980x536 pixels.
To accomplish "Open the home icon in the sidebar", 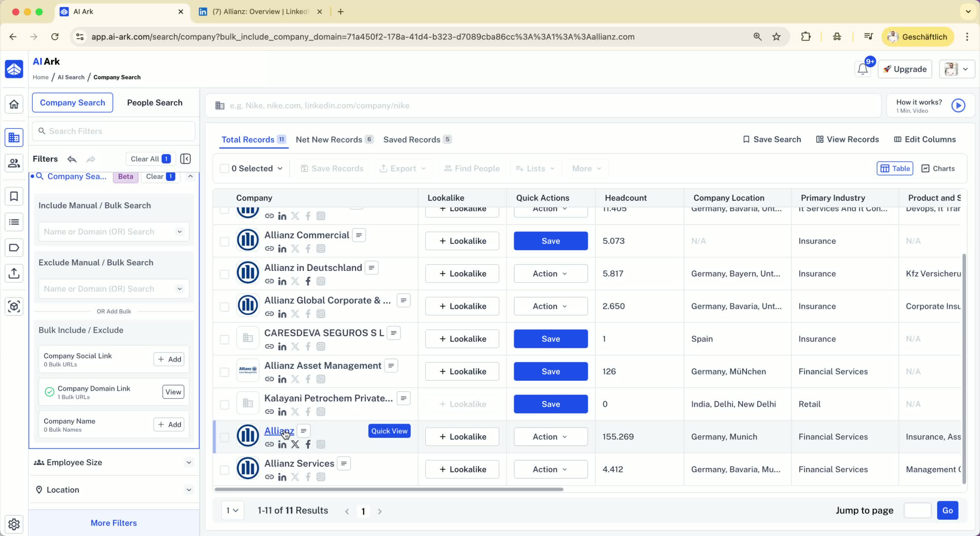I will tap(14, 104).
